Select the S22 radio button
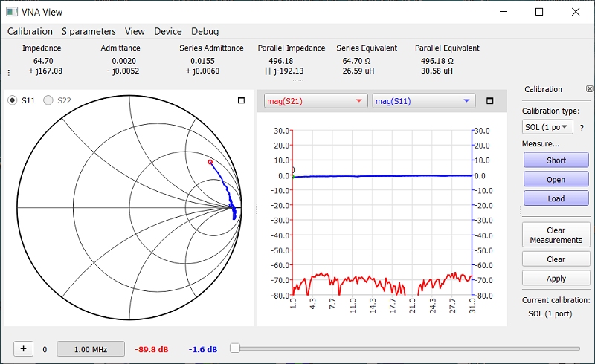Screen dimensions: 595x364 pyautogui.click(x=49, y=100)
